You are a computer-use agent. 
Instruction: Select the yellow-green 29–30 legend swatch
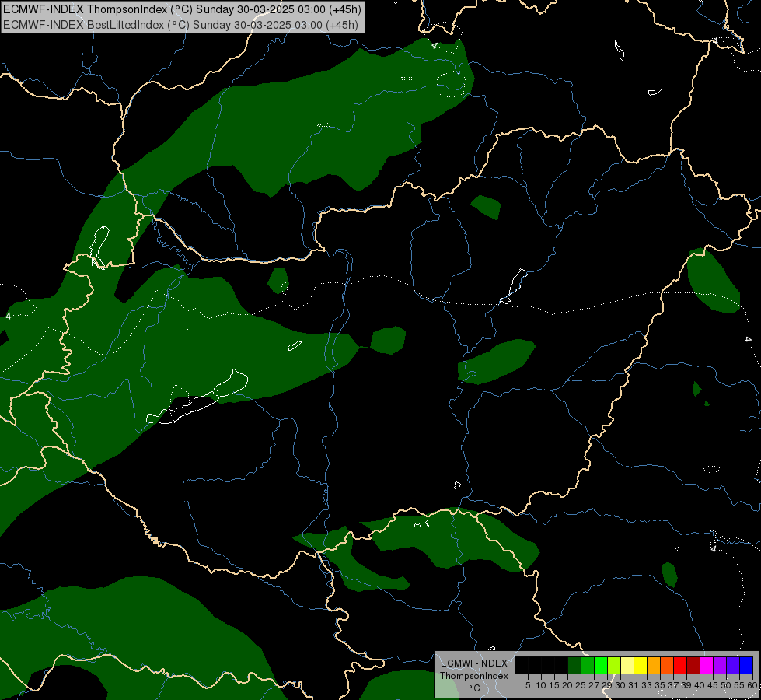point(614,665)
